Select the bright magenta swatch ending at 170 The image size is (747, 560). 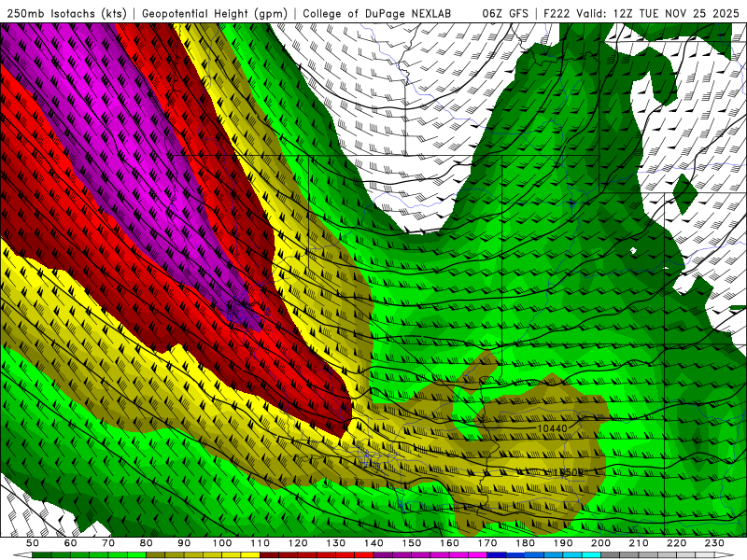click(x=477, y=555)
